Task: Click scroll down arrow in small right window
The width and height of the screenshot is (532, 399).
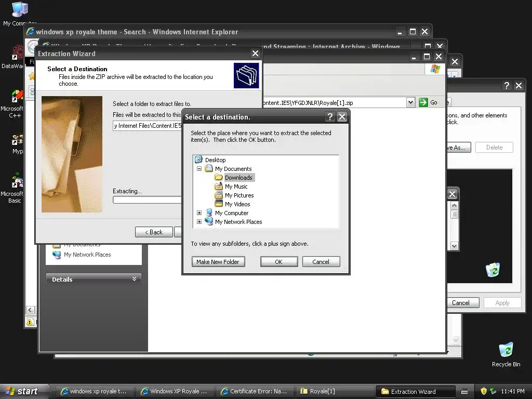Action: 454,246
